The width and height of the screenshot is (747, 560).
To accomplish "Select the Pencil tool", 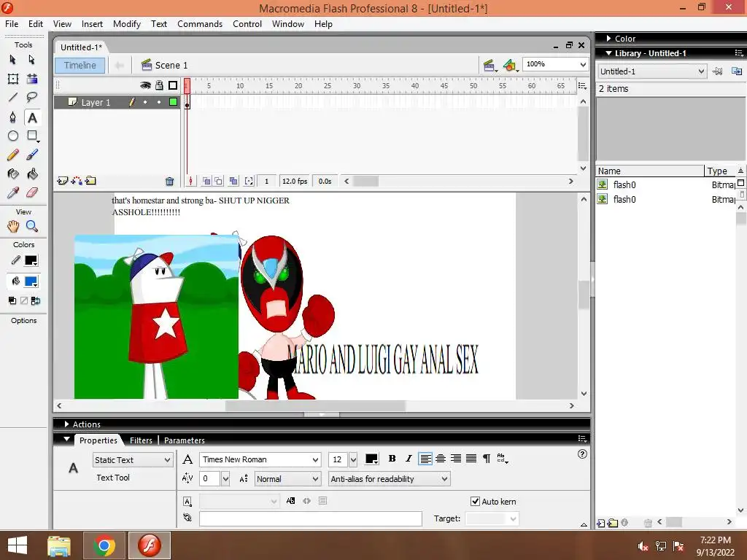I will [x=13, y=155].
